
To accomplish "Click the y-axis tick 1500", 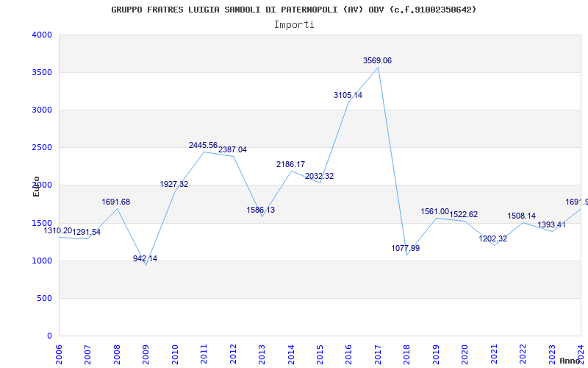I will pyautogui.click(x=42, y=224).
